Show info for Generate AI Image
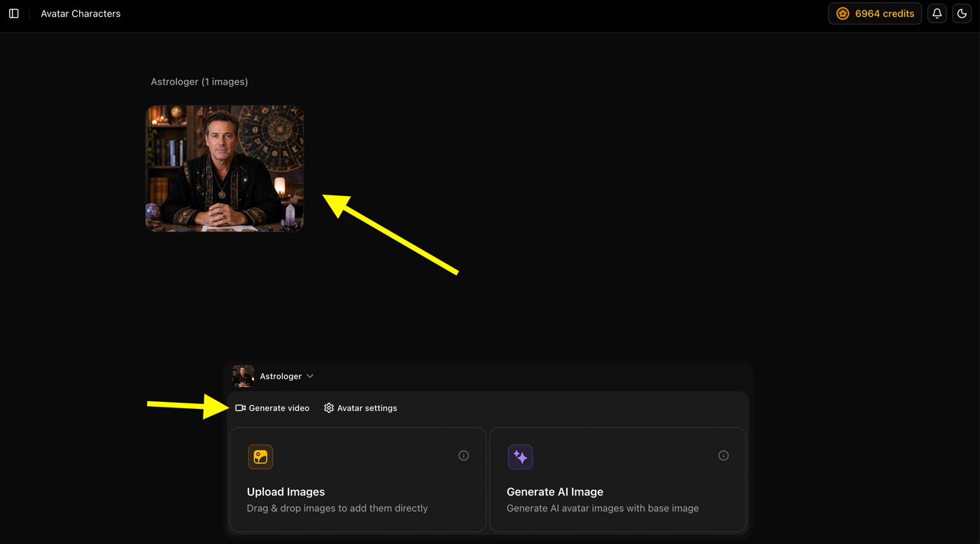Viewport: 980px width, 544px height. [x=724, y=456]
